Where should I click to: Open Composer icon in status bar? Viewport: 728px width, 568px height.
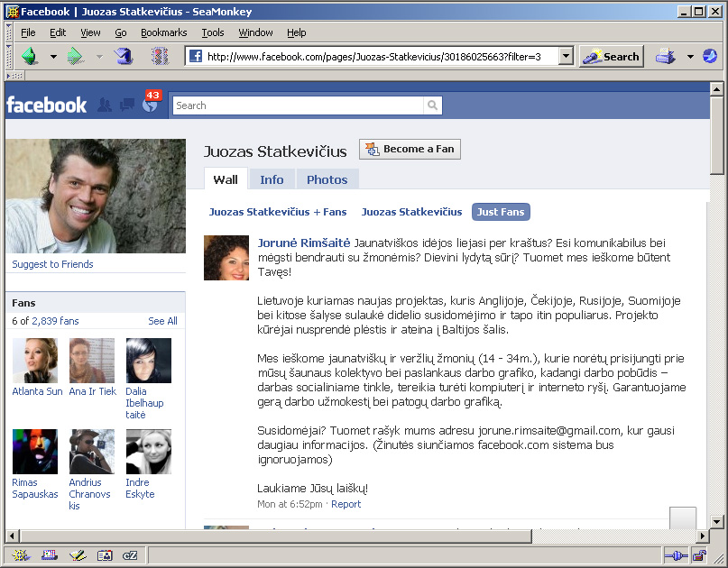79,555
